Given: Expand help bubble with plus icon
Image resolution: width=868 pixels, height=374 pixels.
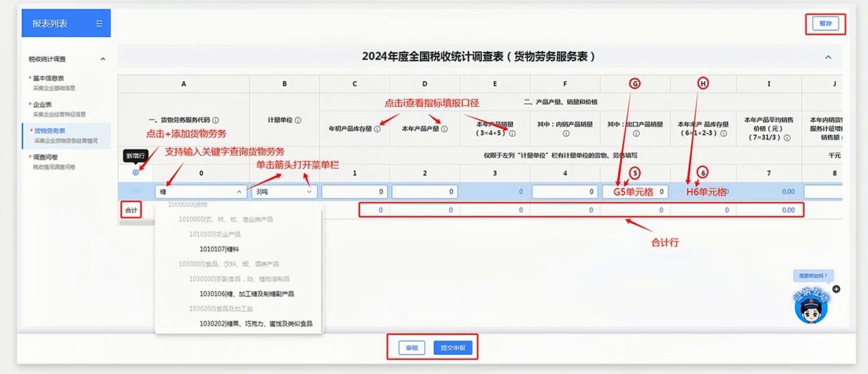Looking at the screenshot, I should click(836, 289).
